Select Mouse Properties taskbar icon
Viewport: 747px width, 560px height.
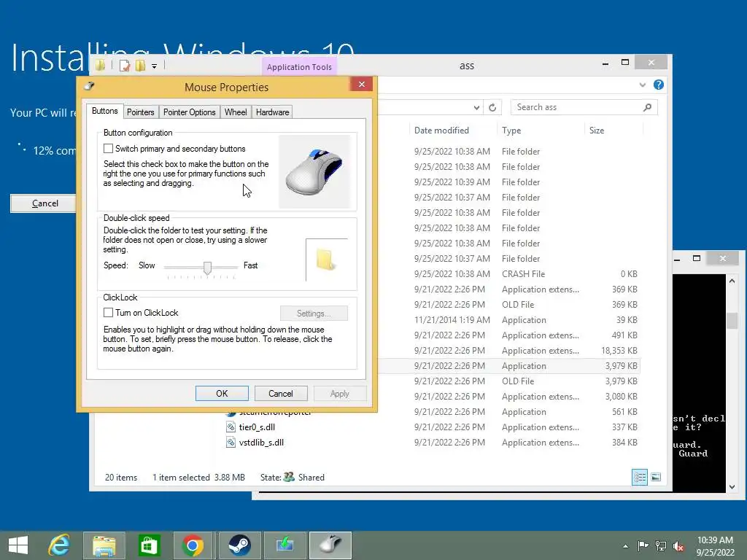(x=330, y=545)
